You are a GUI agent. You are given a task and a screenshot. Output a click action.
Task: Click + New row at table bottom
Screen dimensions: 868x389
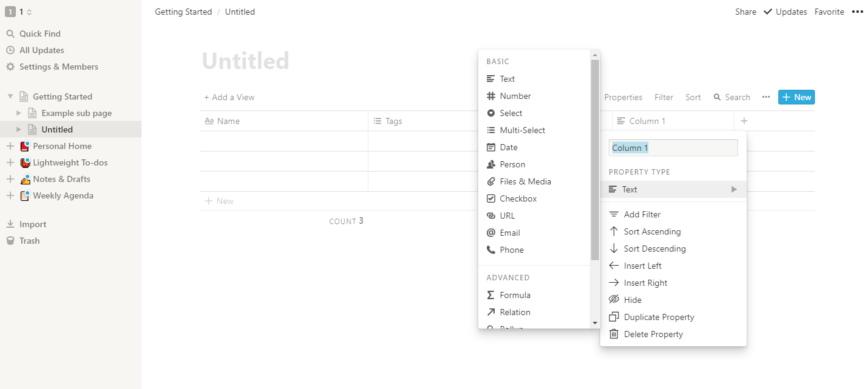pos(219,201)
